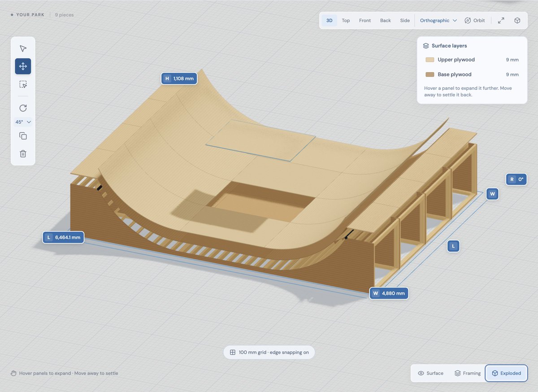
Task: Click the expand fullscreen icon
Action: [x=501, y=21]
